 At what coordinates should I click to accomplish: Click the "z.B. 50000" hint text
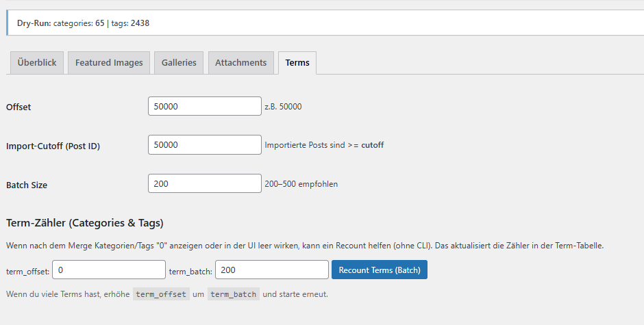(x=283, y=107)
